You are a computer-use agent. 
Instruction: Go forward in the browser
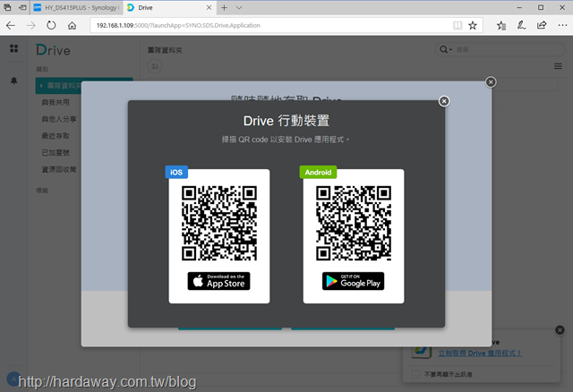tap(31, 25)
